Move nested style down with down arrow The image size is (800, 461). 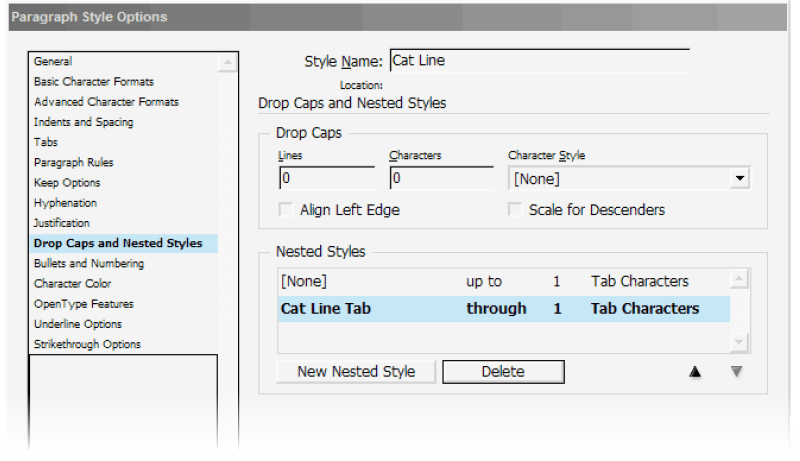point(736,372)
